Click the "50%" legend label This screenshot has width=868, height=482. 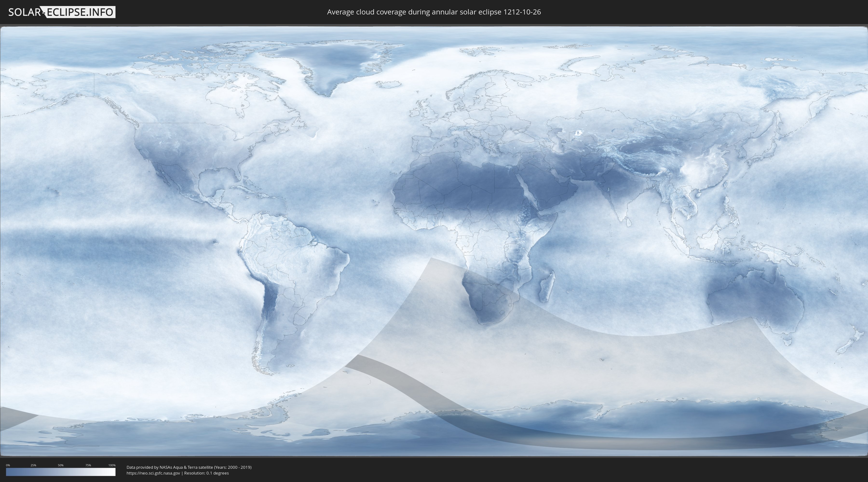coord(61,465)
